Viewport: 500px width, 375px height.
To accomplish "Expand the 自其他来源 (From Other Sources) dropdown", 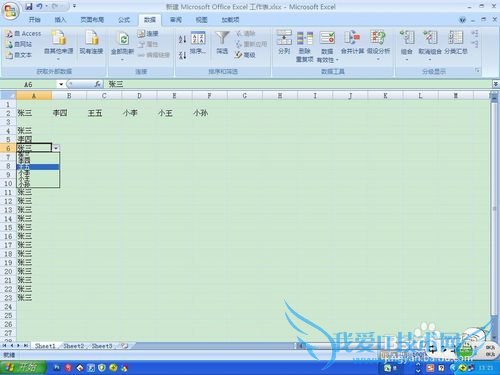I will [58, 59].
